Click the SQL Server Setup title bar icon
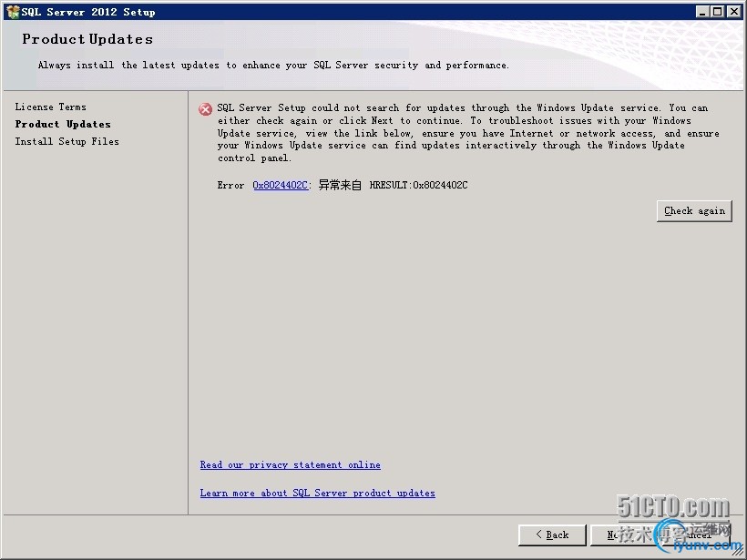The width and height of the screenshot is (747, 560). (13, 12)
